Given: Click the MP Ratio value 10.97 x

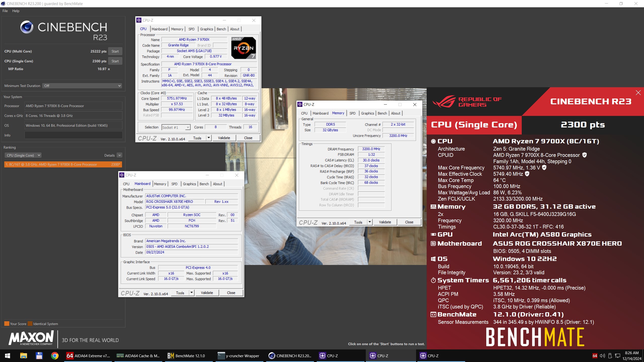Looking at the screenshot, I should (x=104, y=69).
